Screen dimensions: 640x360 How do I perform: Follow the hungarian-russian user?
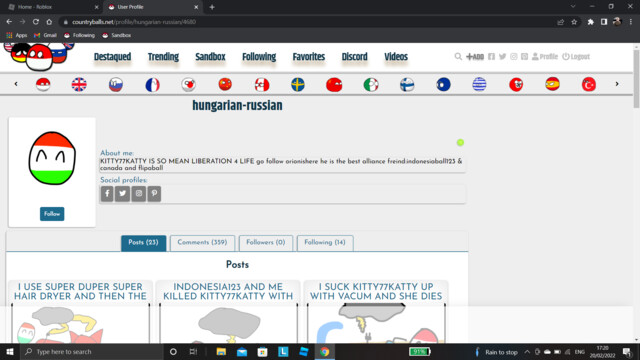click(x=52, y=214)
